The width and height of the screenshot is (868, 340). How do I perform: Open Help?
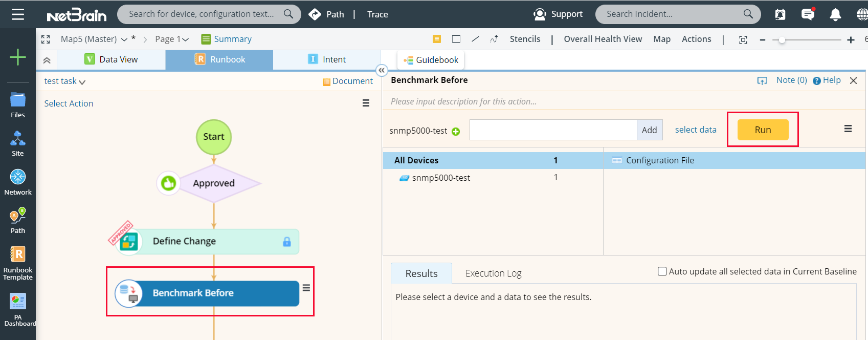click(827, 80)
